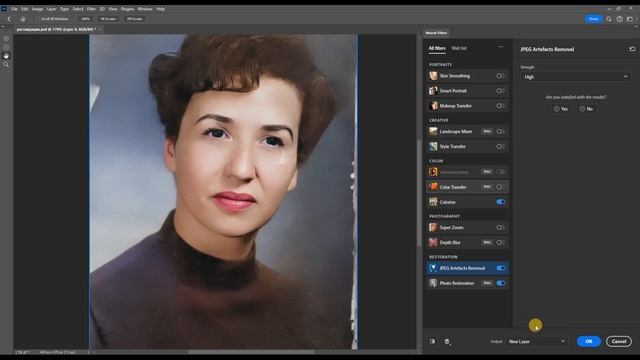Screen dimensions: 640x360
Task: Switch to the Wait list tab
Action: click(x=459, y=48)
